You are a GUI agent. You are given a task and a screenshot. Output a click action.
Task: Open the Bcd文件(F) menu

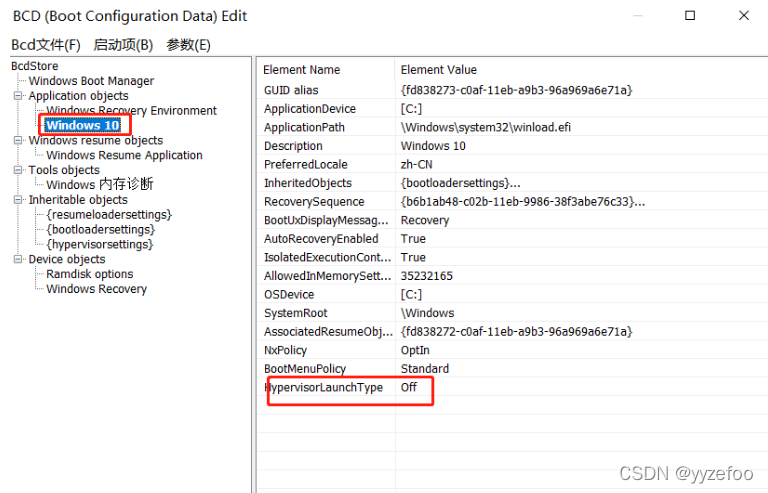[46, 45]
